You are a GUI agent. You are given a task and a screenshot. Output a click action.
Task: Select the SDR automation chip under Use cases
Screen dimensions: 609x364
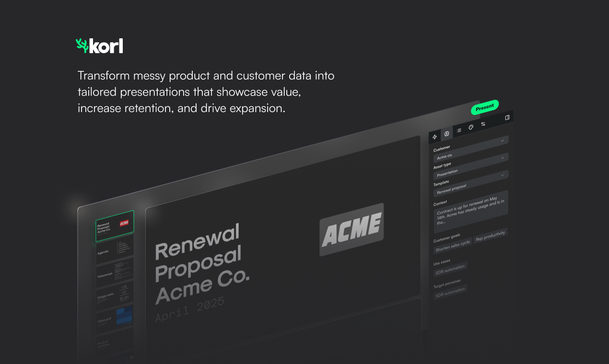(450, 269)
